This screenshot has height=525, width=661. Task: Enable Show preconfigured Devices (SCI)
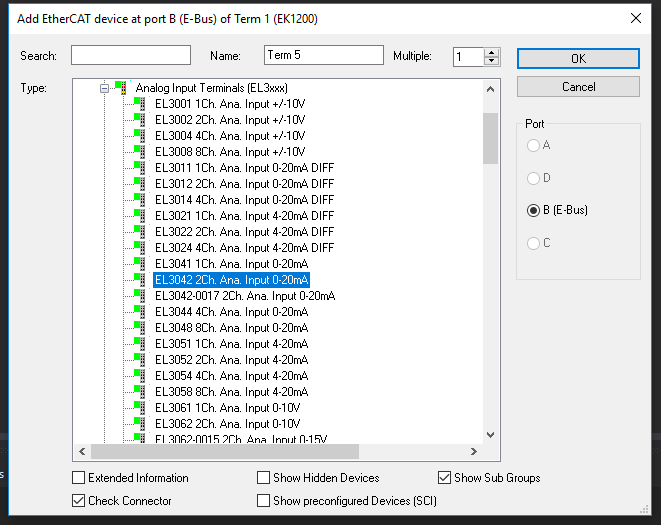[263, 501]
